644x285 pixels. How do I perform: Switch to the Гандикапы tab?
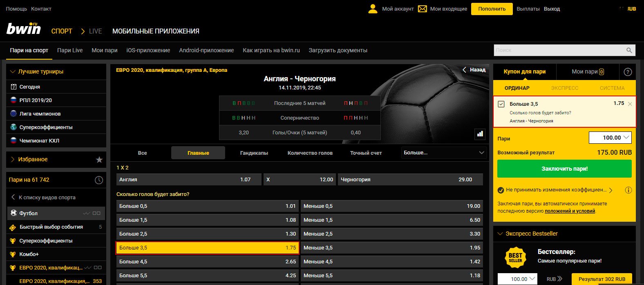pyautogui.click(x=254, y=153)
